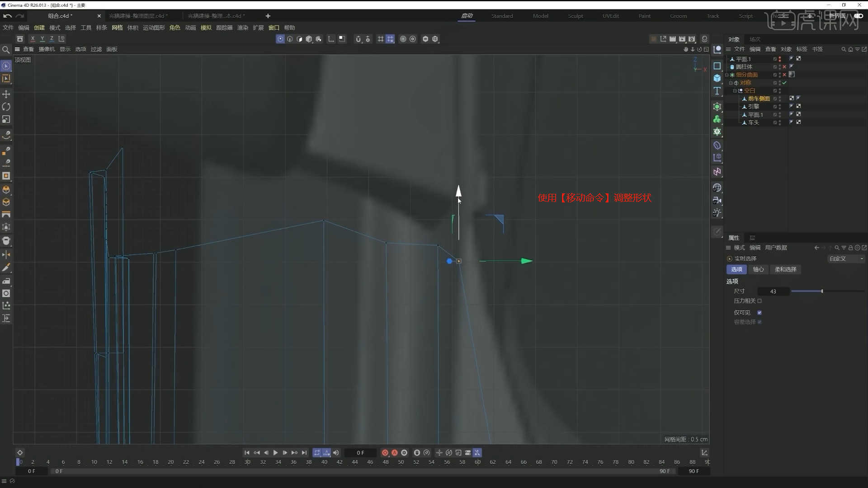Screen dimensions: 868x488
Task: Open the 渲染 main menu
Action: coord(243,28)
